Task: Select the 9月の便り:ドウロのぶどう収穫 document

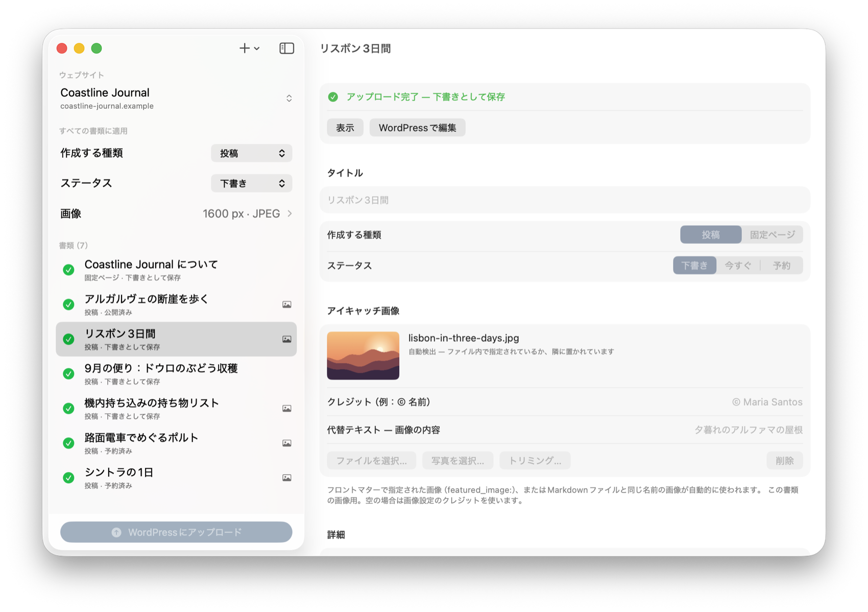Action: tap(176, 374)
